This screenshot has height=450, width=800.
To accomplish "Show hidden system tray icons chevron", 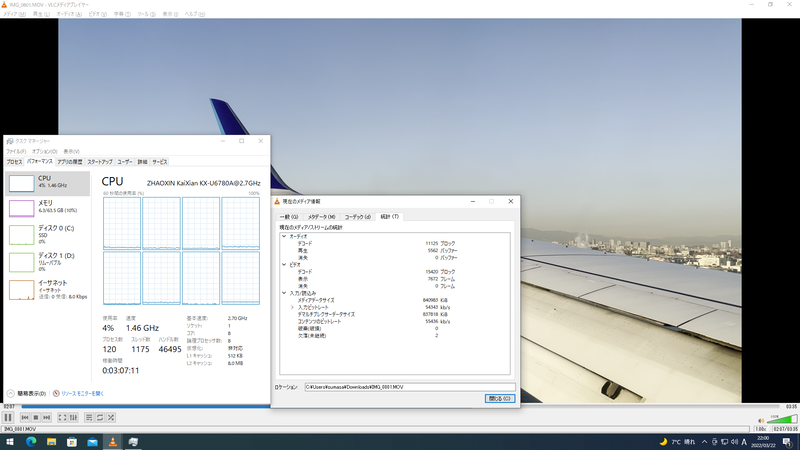I will point(704,442).
